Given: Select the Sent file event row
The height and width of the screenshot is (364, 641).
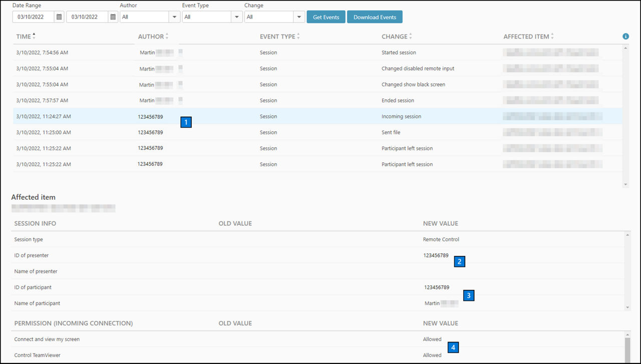Looking at the screenshot, I should click(317, 133).
